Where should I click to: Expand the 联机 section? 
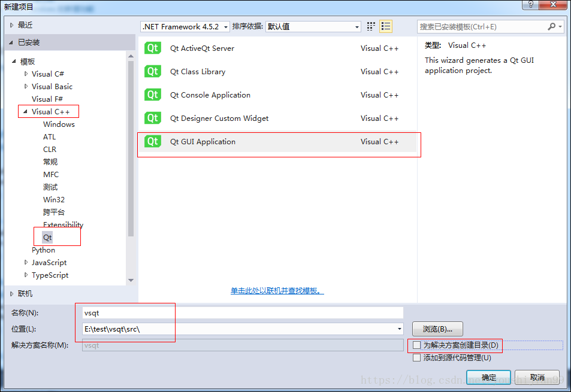coord(11,293)
